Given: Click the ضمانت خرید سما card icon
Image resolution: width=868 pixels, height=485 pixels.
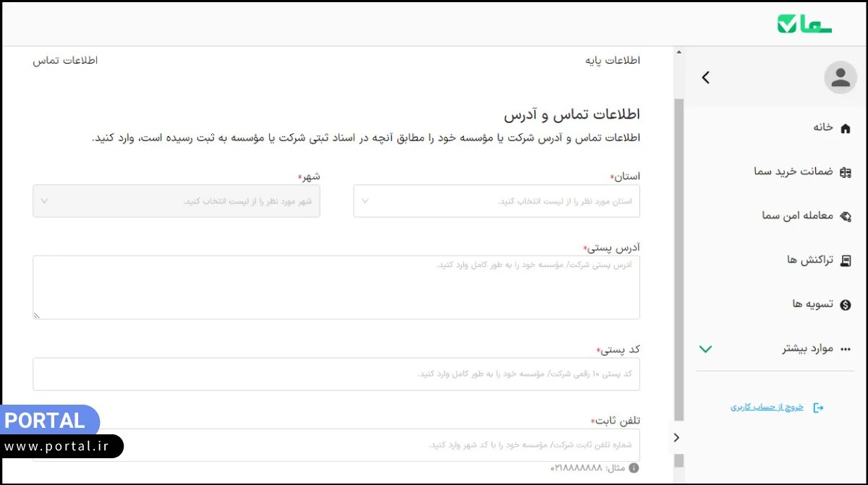Looking at the screenshot, I should tap(846, 172).
